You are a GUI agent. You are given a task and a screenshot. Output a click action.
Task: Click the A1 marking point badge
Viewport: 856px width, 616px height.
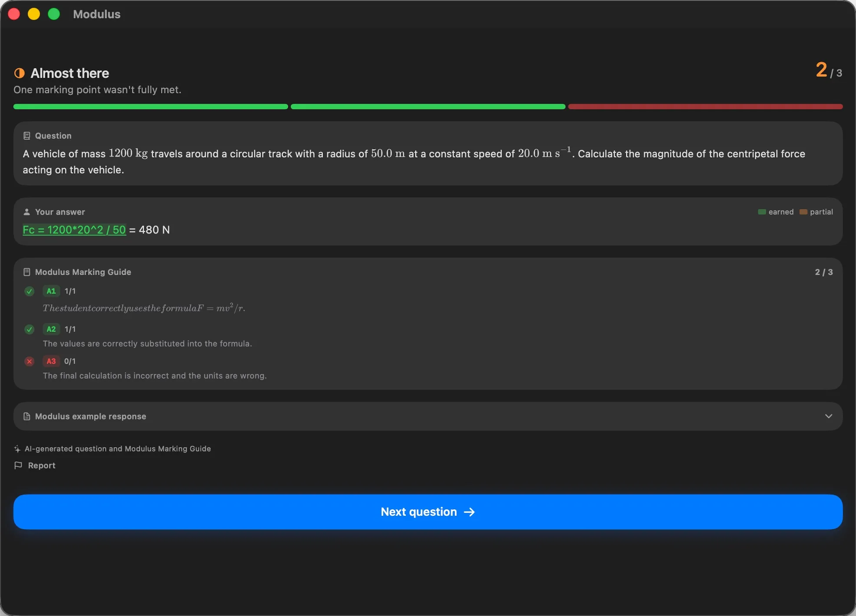coord(51,291)
